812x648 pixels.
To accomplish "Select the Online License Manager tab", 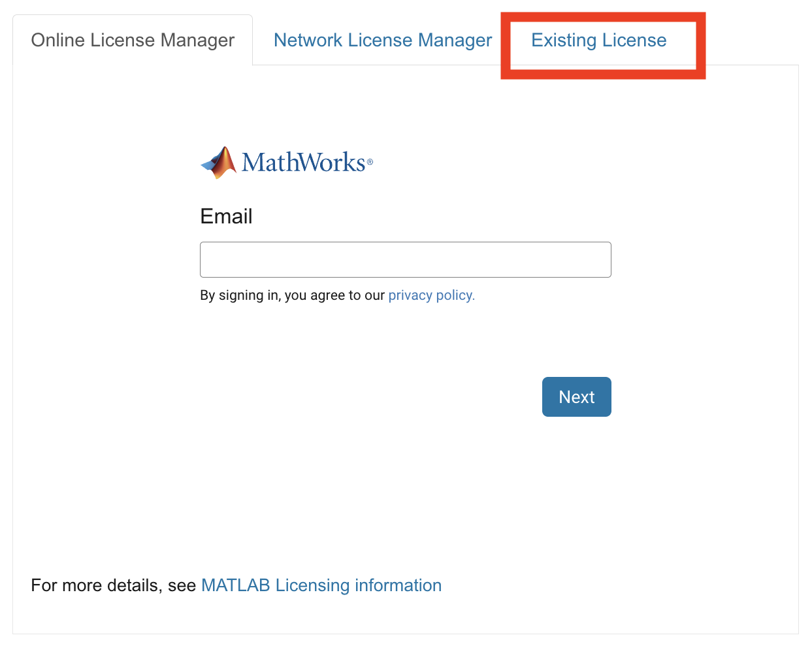I will click(x=133, y=40).
